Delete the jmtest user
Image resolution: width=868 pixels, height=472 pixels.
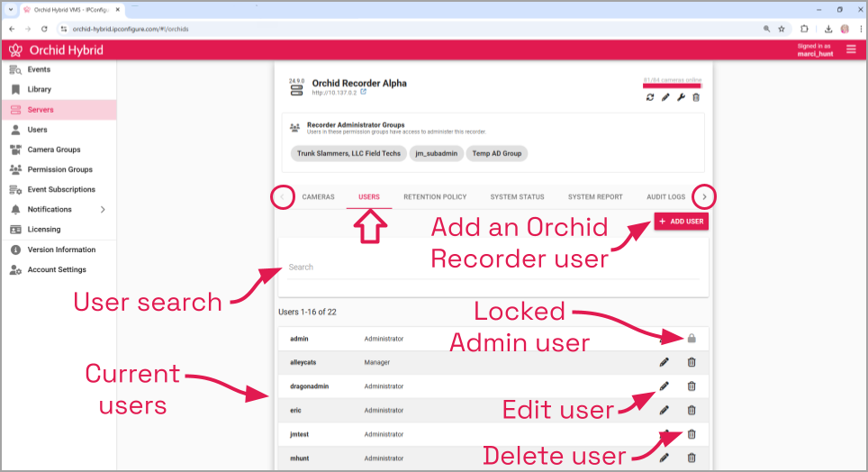click(x=692, y=434)
